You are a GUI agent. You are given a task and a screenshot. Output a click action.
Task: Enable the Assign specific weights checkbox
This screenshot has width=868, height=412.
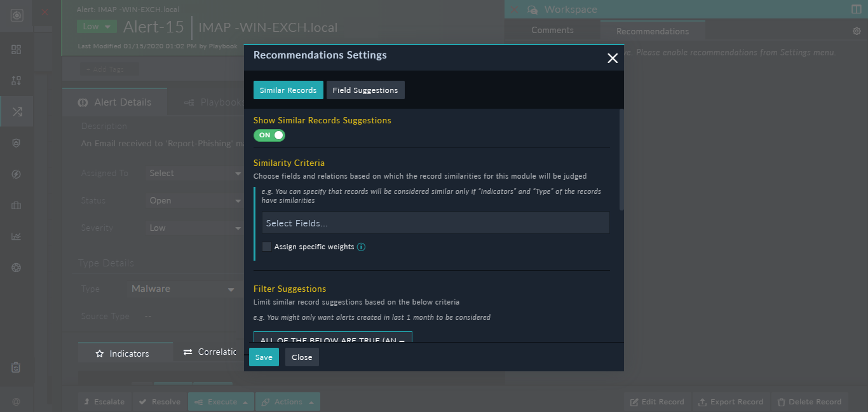[266, 247]
